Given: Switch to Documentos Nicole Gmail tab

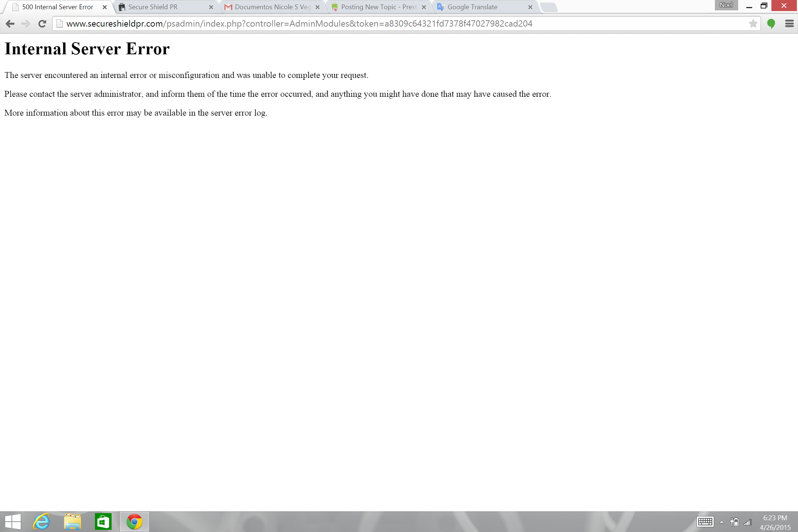Looking at the screenshot, I should [272, 7].
